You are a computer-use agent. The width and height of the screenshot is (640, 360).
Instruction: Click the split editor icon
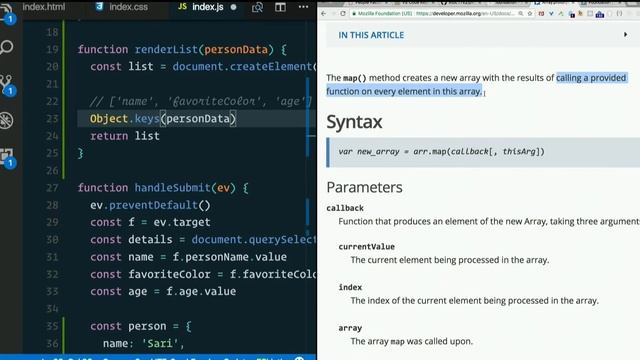(x=280, y=7)
